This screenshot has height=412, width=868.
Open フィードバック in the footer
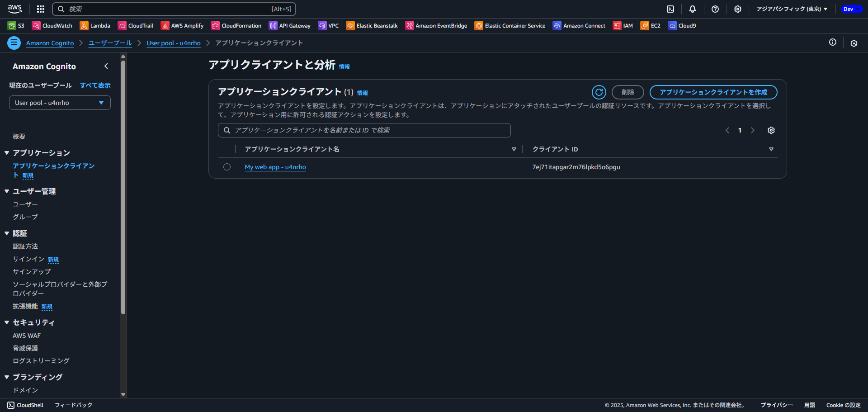coord(74,405)
